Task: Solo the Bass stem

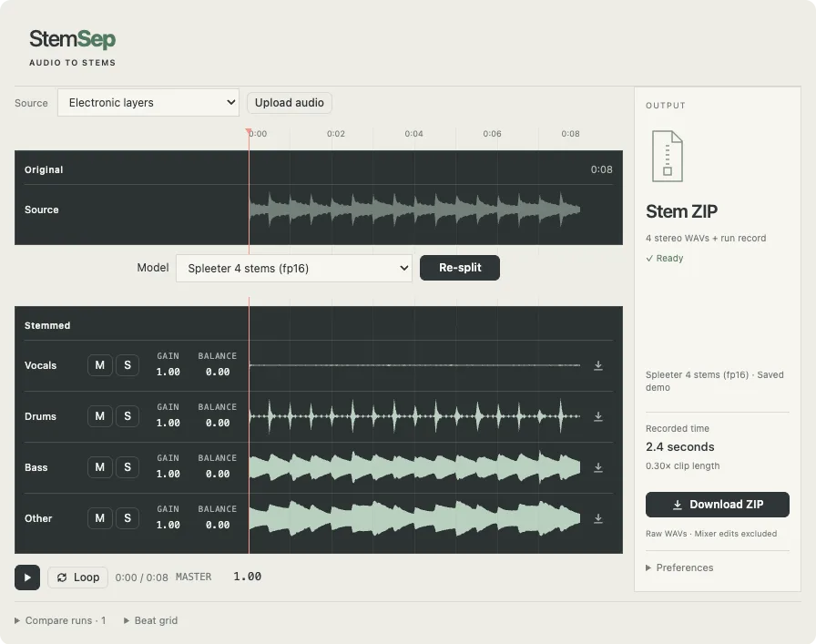Action: [x=127, y=467]
